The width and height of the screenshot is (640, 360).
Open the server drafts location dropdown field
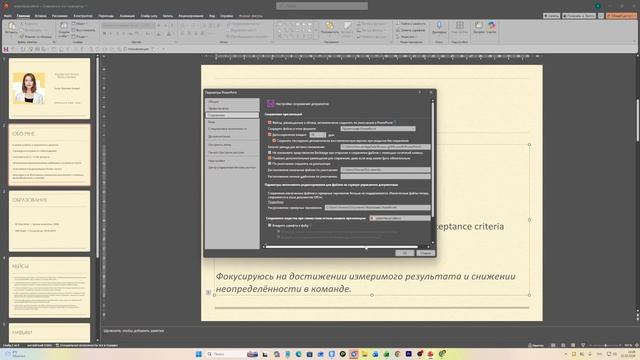(x=378, y=208)
